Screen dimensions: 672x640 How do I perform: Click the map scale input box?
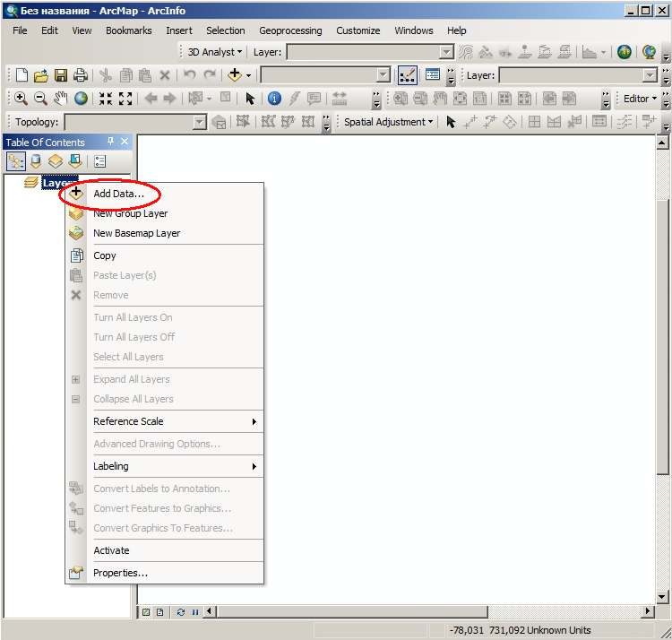tap(326, 75)
